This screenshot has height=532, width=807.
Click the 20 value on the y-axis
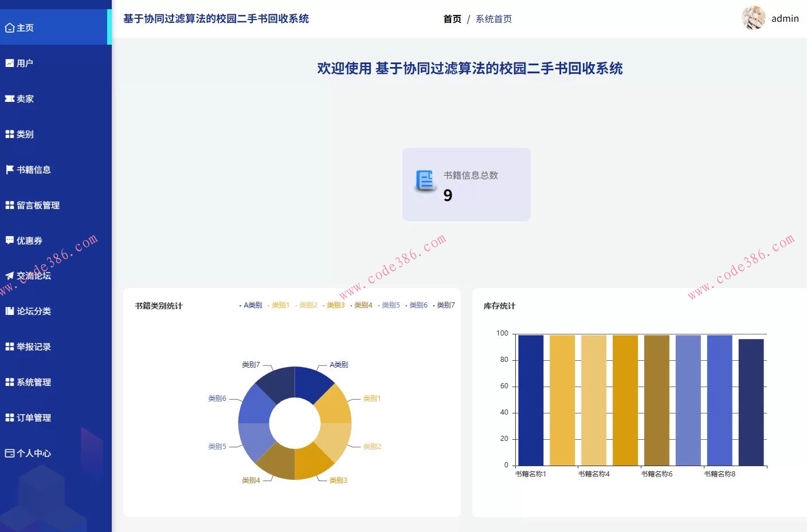504,439
